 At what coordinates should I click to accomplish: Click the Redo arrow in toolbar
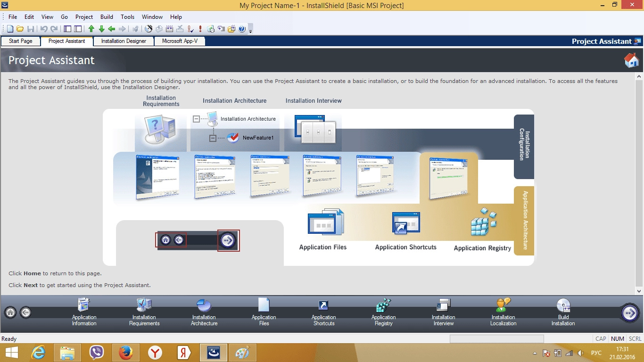pos(54,29)
